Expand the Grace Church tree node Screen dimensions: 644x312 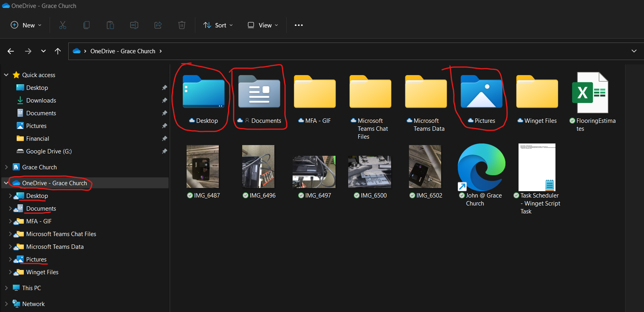pyautogui.click(x=6, y=167)
